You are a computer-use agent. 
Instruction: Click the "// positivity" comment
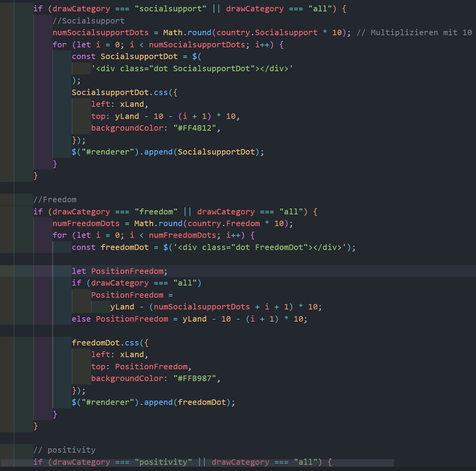pyautogui.click(x=64, y=450)
